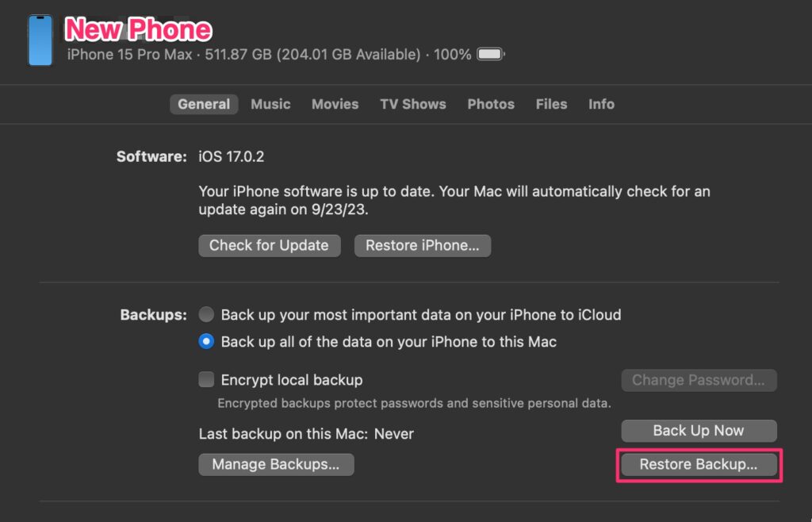Open the Files tab

(x=551, y=104)
